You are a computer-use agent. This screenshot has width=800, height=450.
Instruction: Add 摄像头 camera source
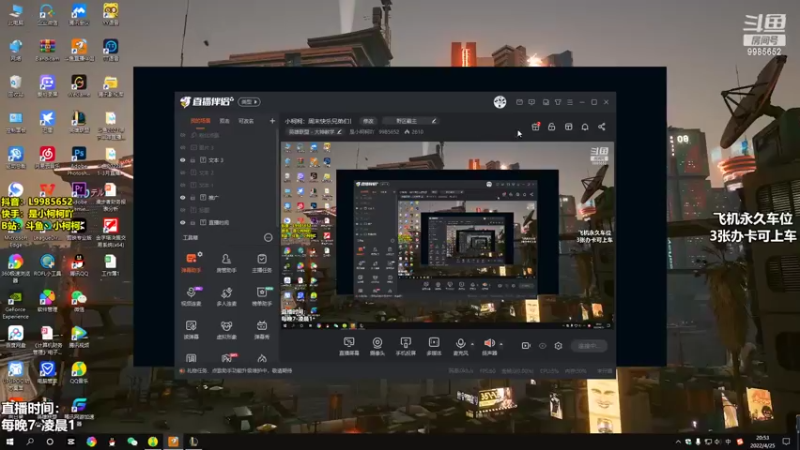coord(377,346)
